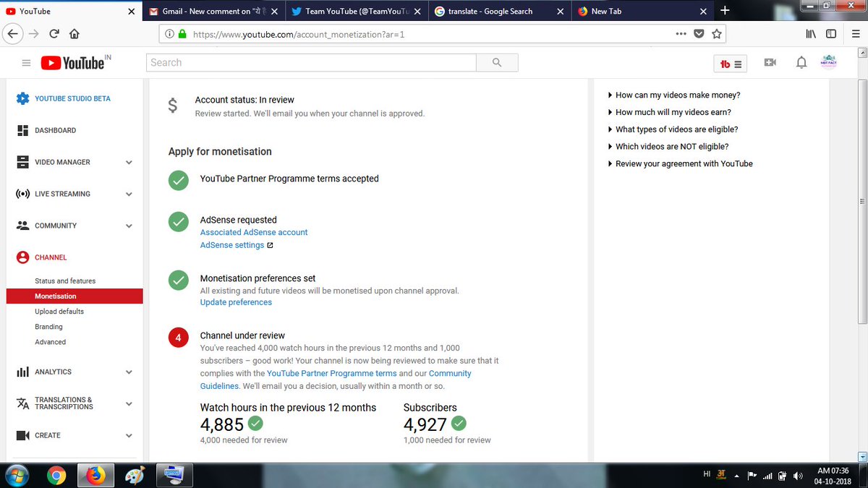This screenshot has height=488, width=868.
Task: Reload the page
Action: [54, 33]
